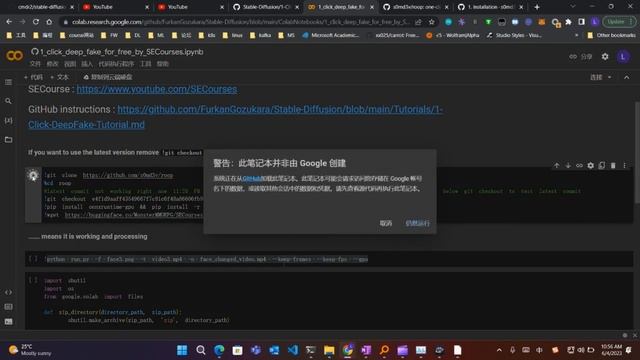
Task: Open the terminal icon at the sidebar bottom
Action: coord(8,322)
